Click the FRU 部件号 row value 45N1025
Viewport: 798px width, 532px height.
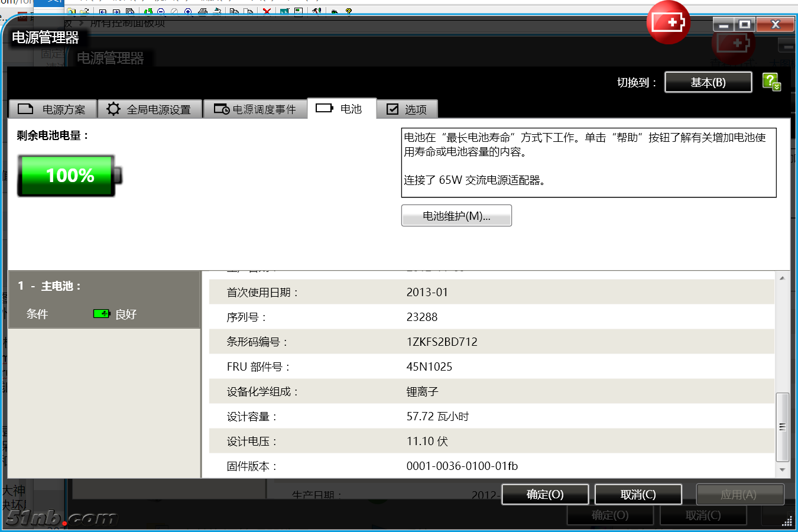[429, 366]
